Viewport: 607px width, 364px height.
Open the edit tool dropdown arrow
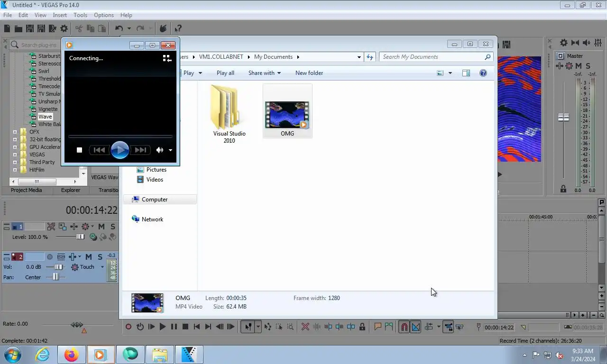point(258,327)
